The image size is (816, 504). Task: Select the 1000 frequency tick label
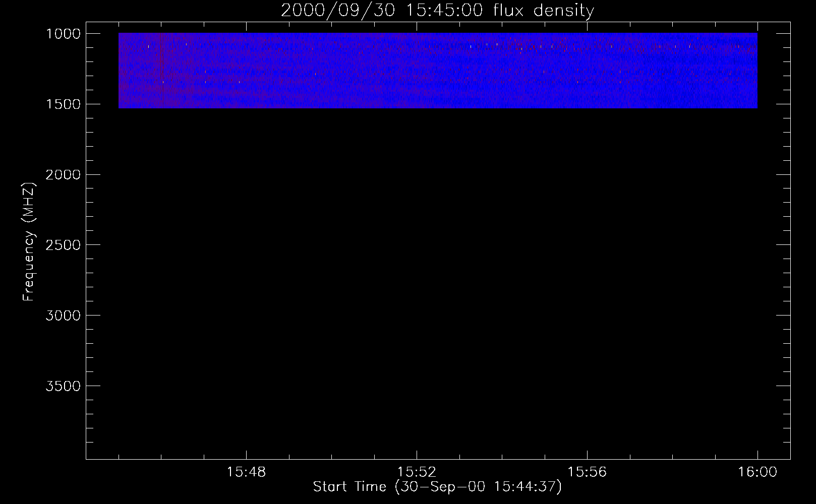click(63, 34)
